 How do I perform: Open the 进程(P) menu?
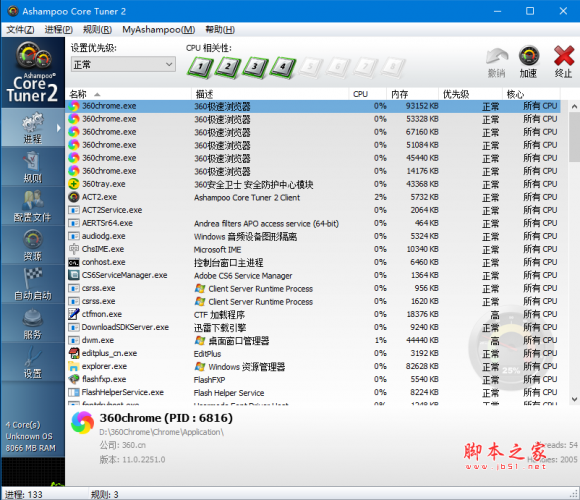pos(59,30)
